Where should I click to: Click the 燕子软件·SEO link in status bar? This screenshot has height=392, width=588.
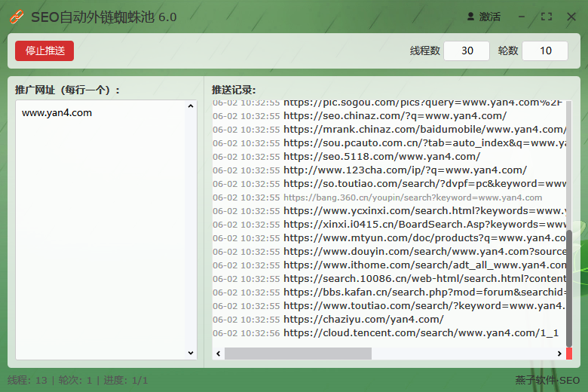pyautogui.click(x=547, y=381)
